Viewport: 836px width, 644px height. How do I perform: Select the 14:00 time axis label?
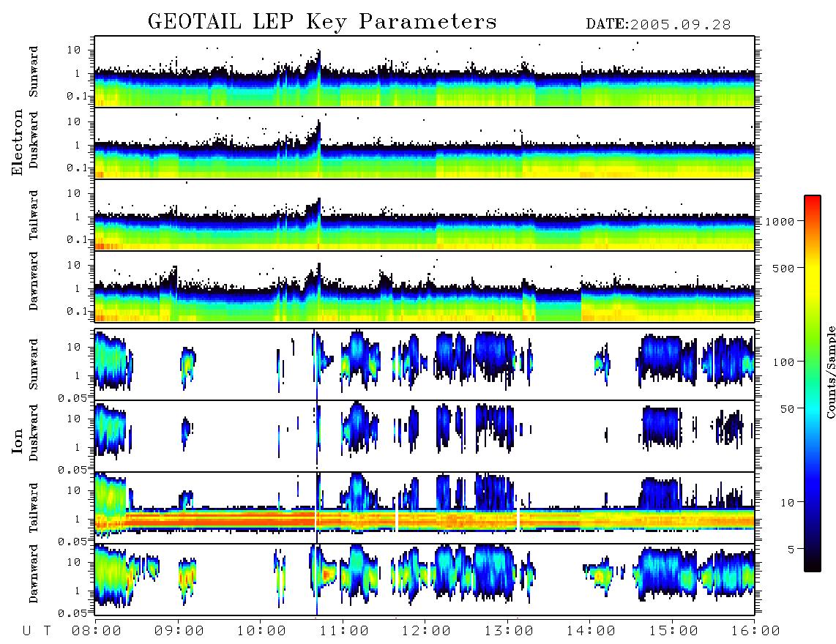click(x=591, y=632)
